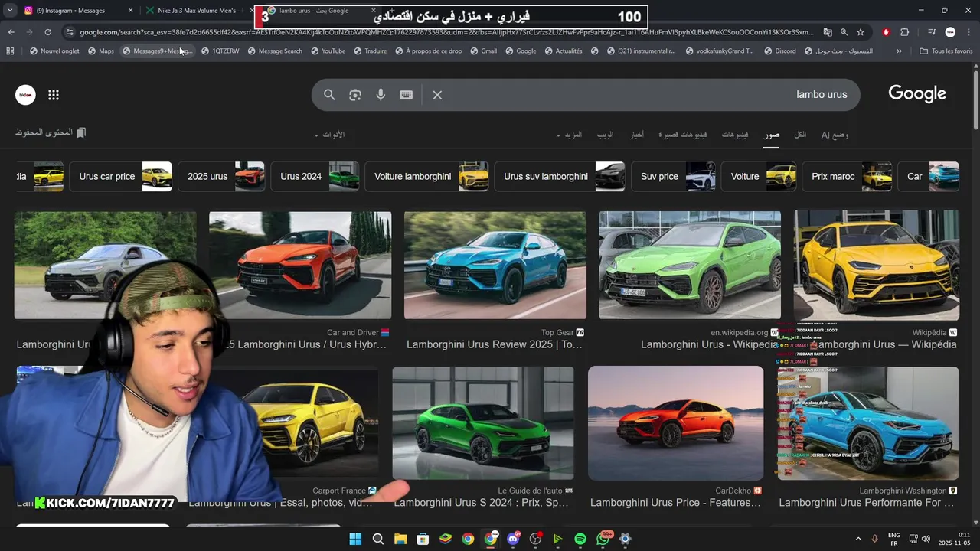
Task: Start voice search with the microphone icon
Action: tap(381, 95)
